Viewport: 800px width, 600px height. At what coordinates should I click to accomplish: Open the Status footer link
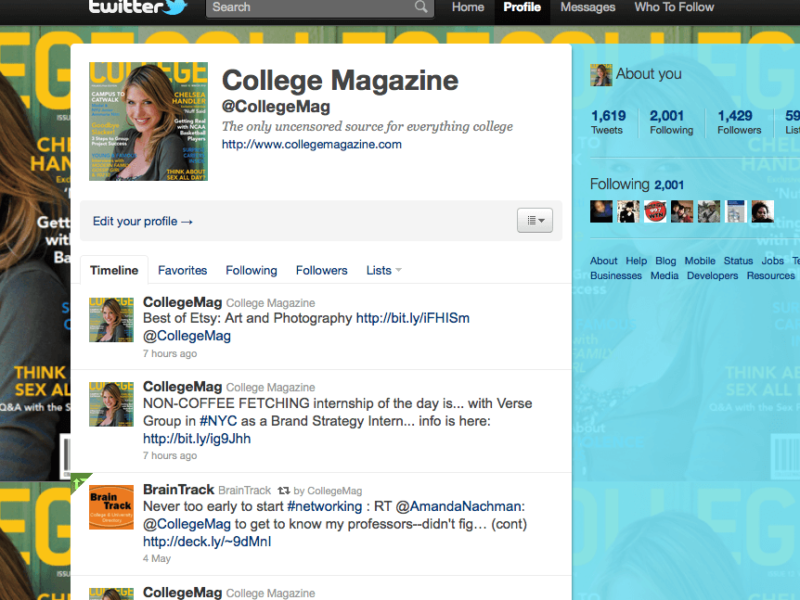pos(738,261)
